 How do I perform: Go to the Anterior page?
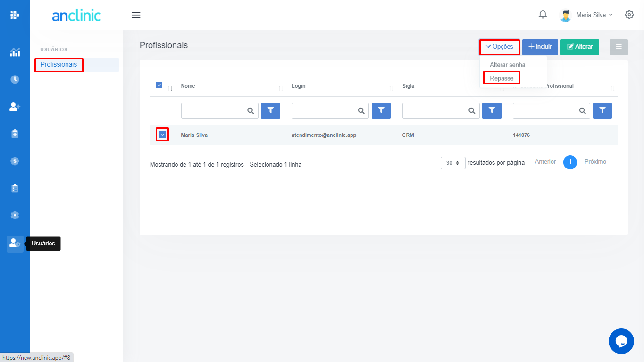click(545, 162)
